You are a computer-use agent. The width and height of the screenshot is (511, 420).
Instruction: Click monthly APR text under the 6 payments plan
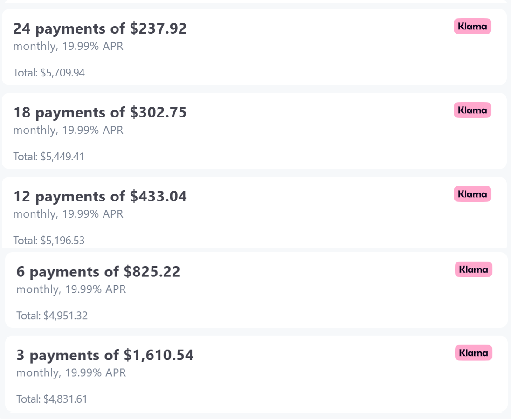coord(71,289)
